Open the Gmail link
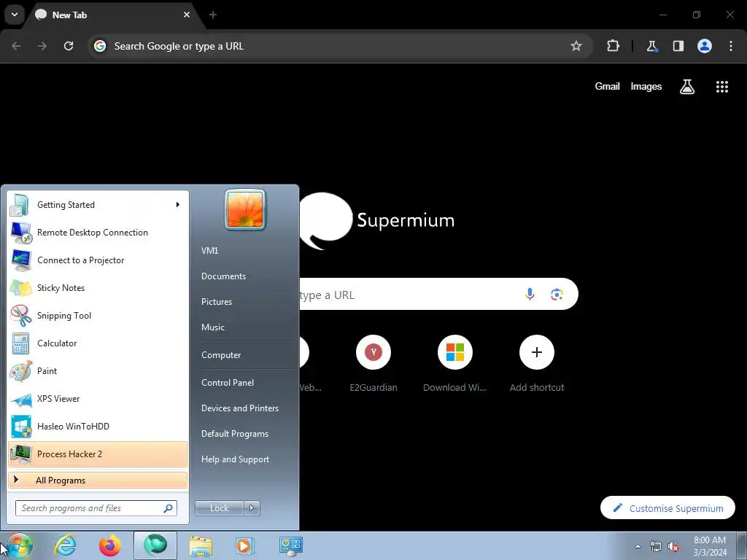Viewport: 747px width, 560px height. click(607, 86)
